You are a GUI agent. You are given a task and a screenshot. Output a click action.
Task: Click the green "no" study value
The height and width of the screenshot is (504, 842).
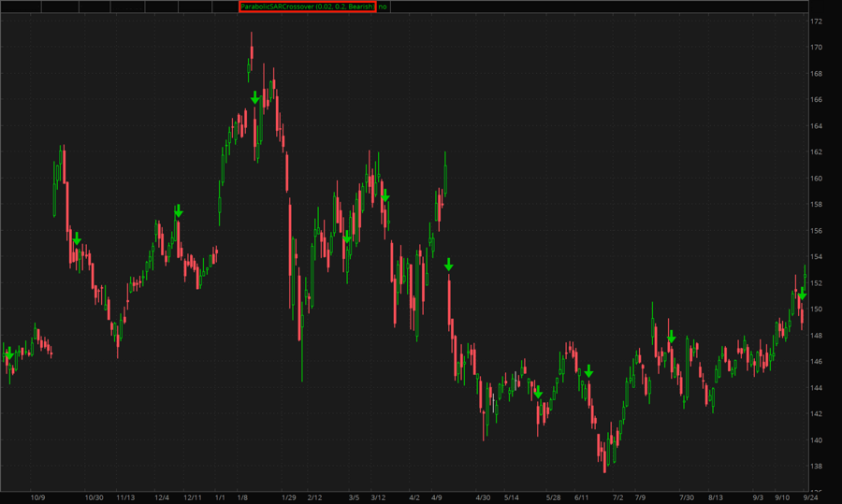(383, 7)
